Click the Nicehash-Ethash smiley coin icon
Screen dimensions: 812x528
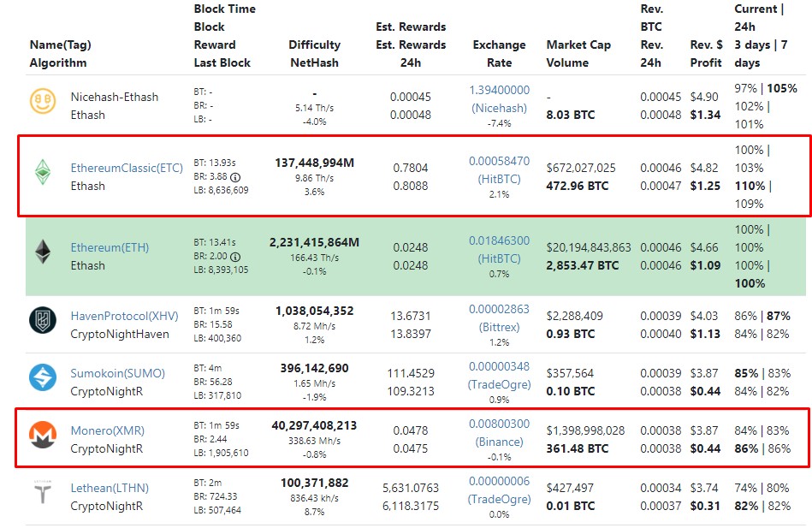[x=43, y=101]
